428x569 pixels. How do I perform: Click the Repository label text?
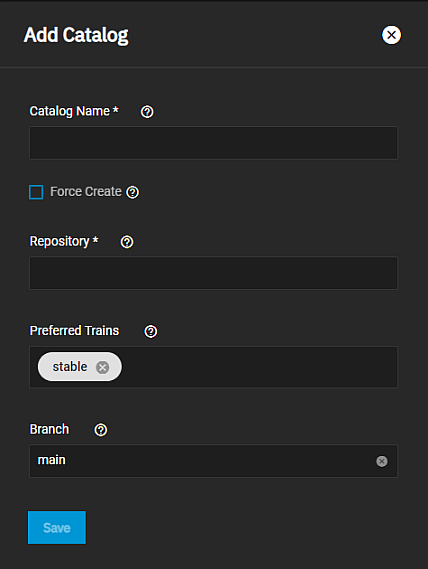(64, 241)
